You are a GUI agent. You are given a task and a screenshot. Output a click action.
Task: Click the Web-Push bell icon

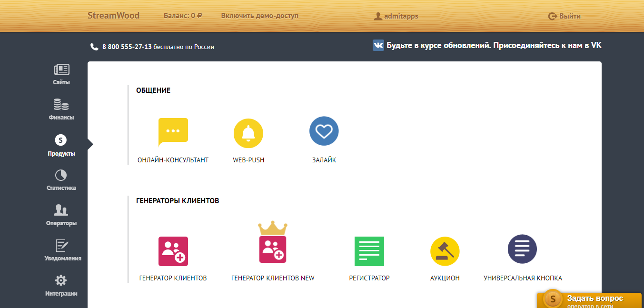248,133
